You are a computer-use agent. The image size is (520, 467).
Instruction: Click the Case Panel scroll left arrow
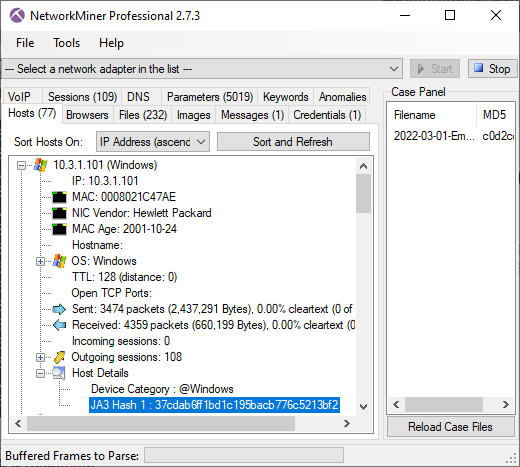pos(396,404)
